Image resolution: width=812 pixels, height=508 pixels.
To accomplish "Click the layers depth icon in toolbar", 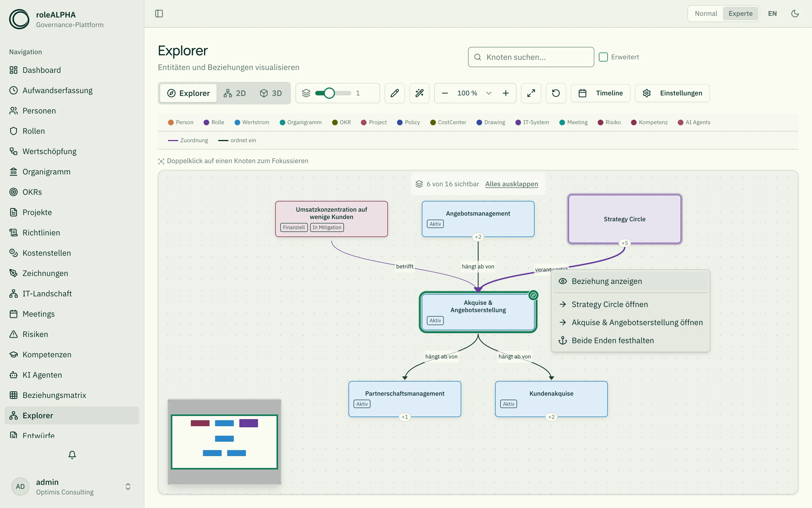I will [x=306, y=93].
